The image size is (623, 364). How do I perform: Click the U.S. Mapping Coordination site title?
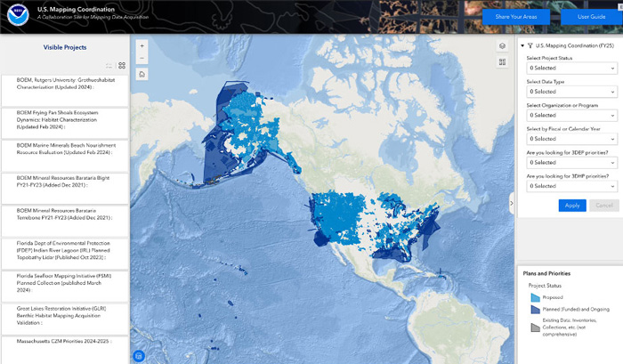click(76, 9)
